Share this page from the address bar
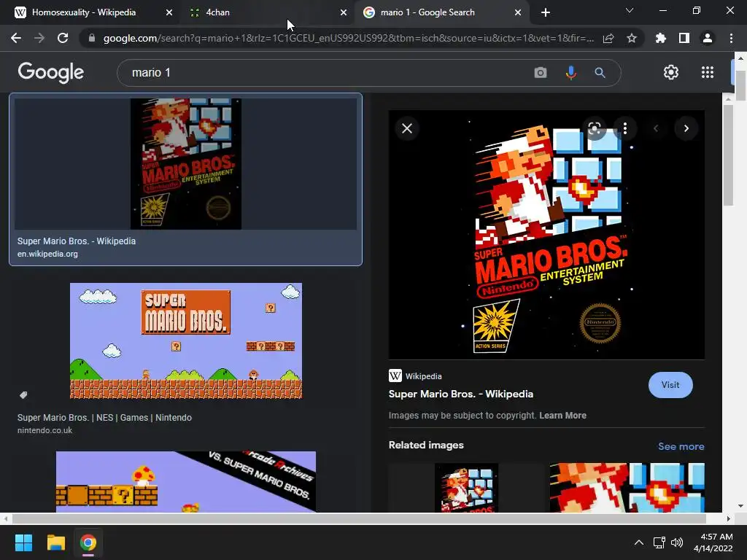This screenshot has width=747, height=560. 608,38
